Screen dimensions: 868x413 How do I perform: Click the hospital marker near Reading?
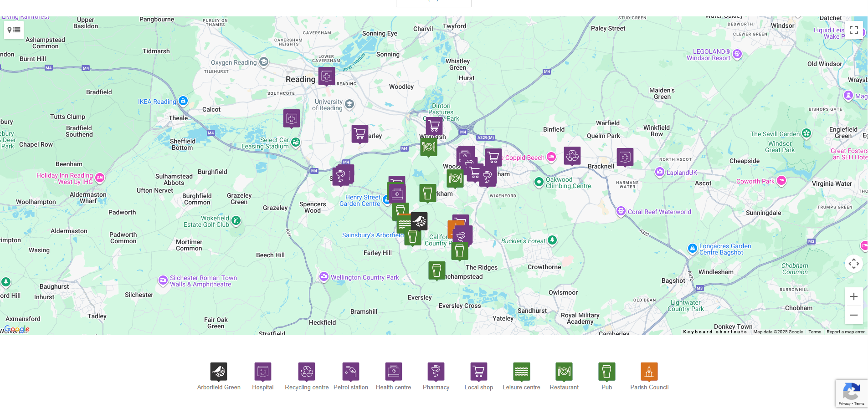tap(326, 76)
